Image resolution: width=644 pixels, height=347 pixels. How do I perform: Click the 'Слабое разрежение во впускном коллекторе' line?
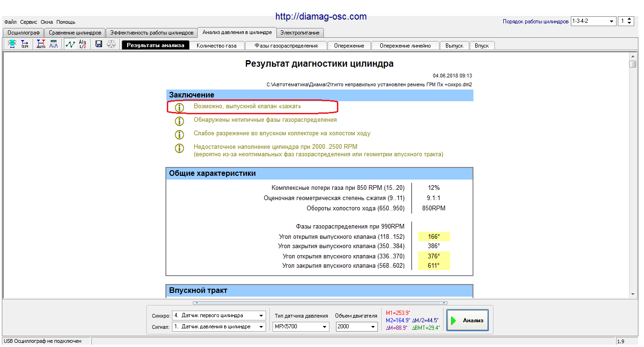pyautogui.click(x=282, y=133)
